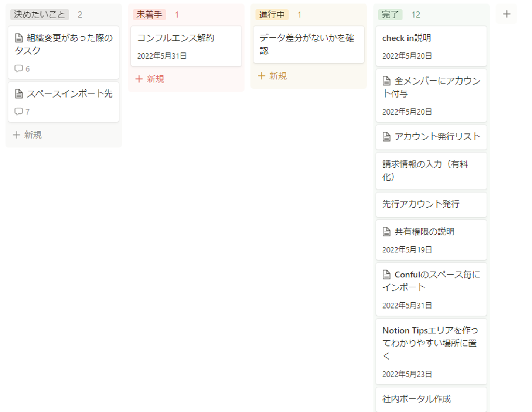Click page icon on スペースインポート先 card
532x412 pixels.
pyautogui.click(x=19, y=93)
